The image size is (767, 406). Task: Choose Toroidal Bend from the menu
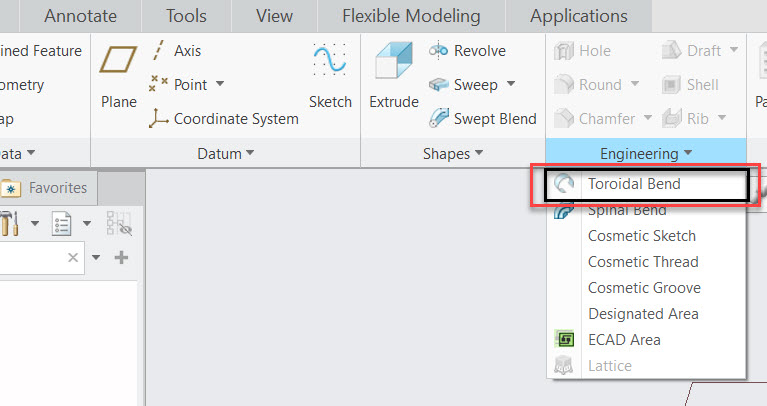(634, 184)
